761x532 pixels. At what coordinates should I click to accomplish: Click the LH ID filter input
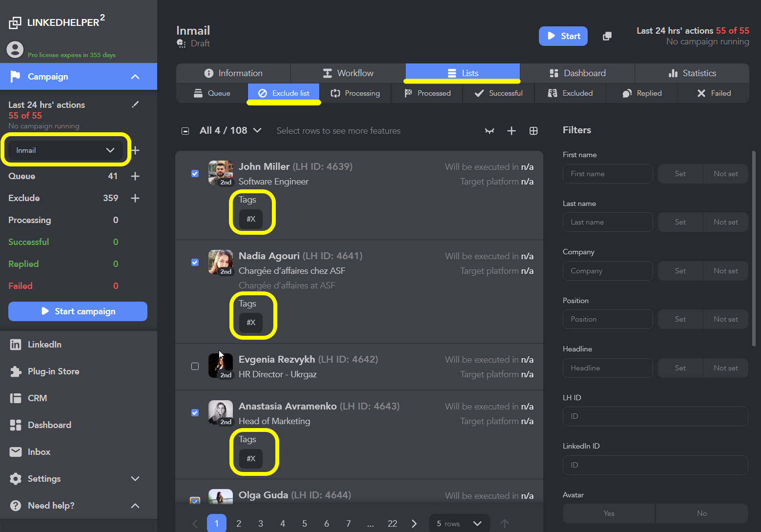point(656,416)
